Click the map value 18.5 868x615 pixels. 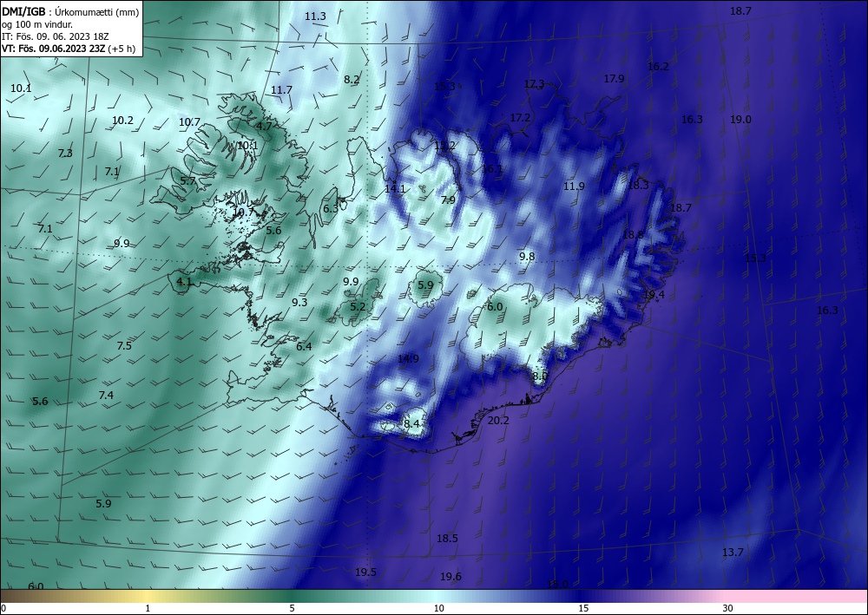pos(447,538)
